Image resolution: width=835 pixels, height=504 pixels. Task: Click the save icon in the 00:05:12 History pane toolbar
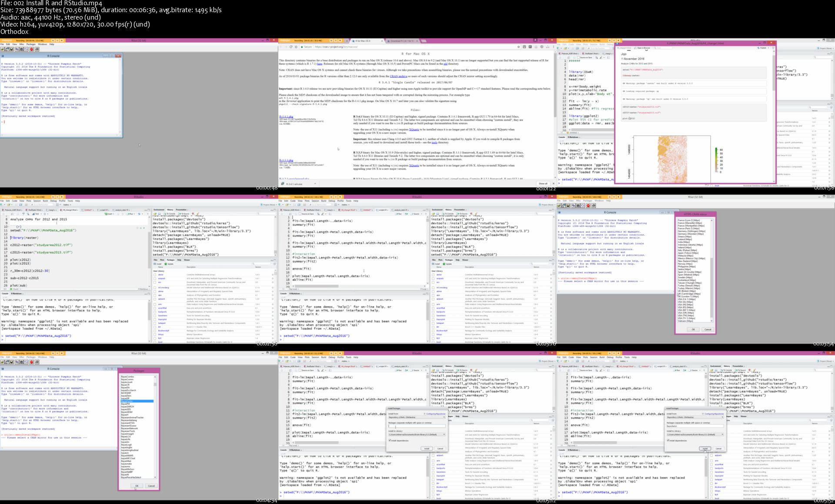coord(438,370)
